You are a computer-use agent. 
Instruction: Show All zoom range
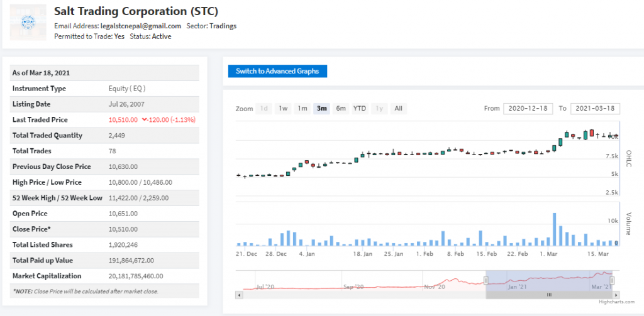(x=398, y=109)
